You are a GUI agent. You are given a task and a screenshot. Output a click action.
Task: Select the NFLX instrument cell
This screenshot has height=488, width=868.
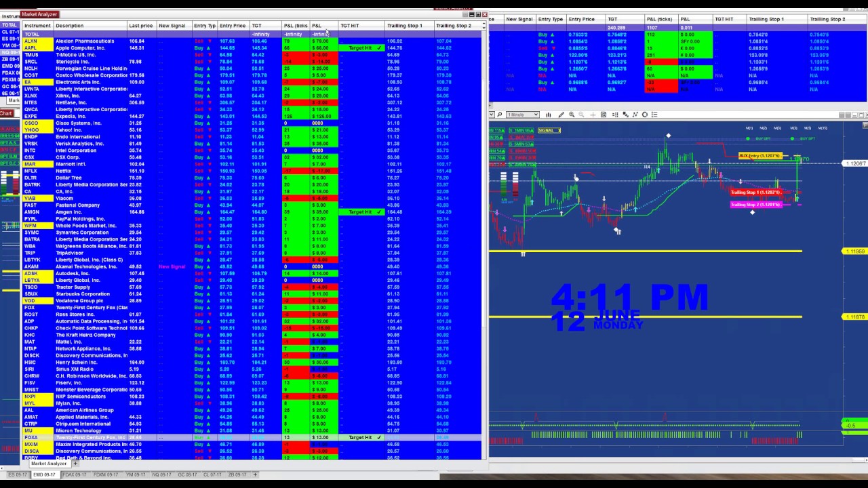tap(37, 171)
